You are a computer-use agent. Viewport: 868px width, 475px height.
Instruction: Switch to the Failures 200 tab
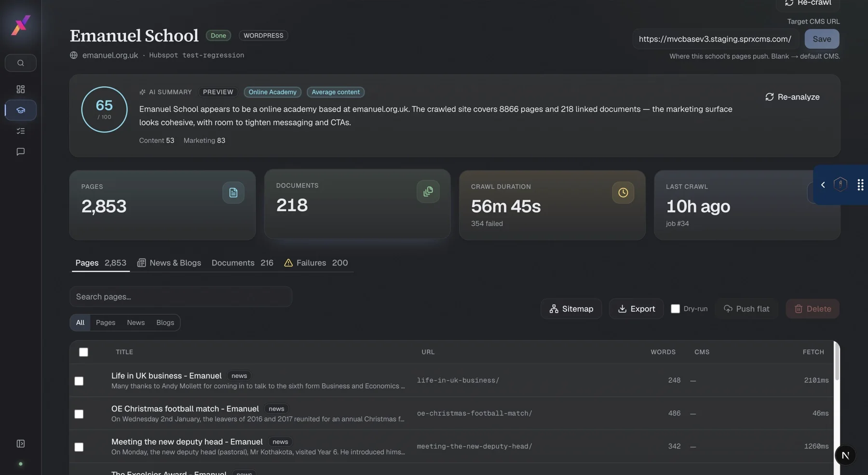coord(316,263)
